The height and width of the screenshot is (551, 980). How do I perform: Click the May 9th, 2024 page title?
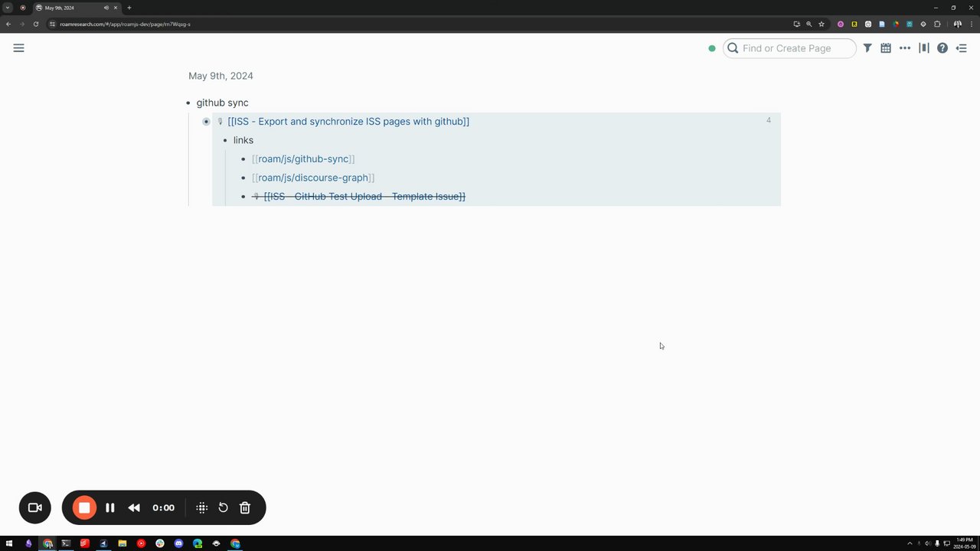tap(220, 76)
